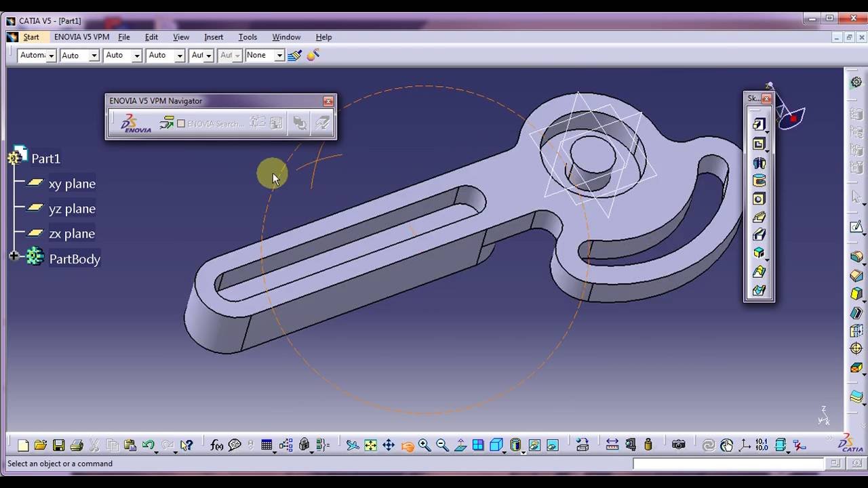
Task: Select the Hole tool in floating toolbar
Action: (759, 199)
